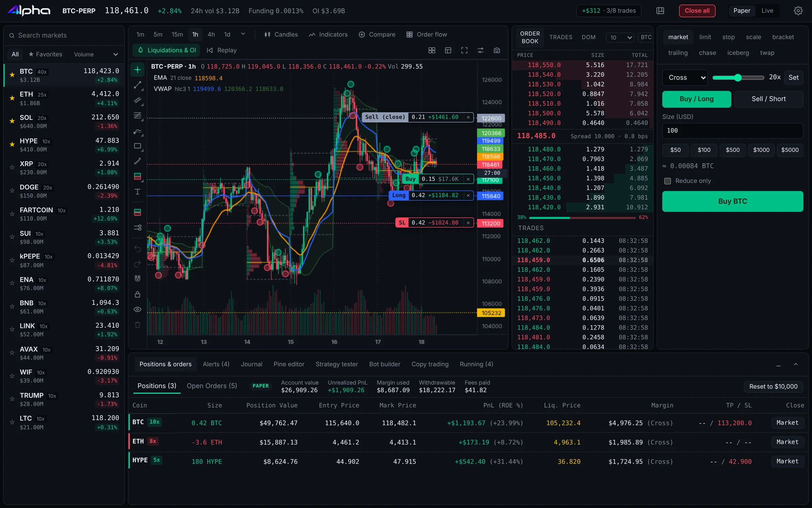Toggle the BTC favorite star
The height and width of the screenshot is (508, 812).
click(12, 75)
